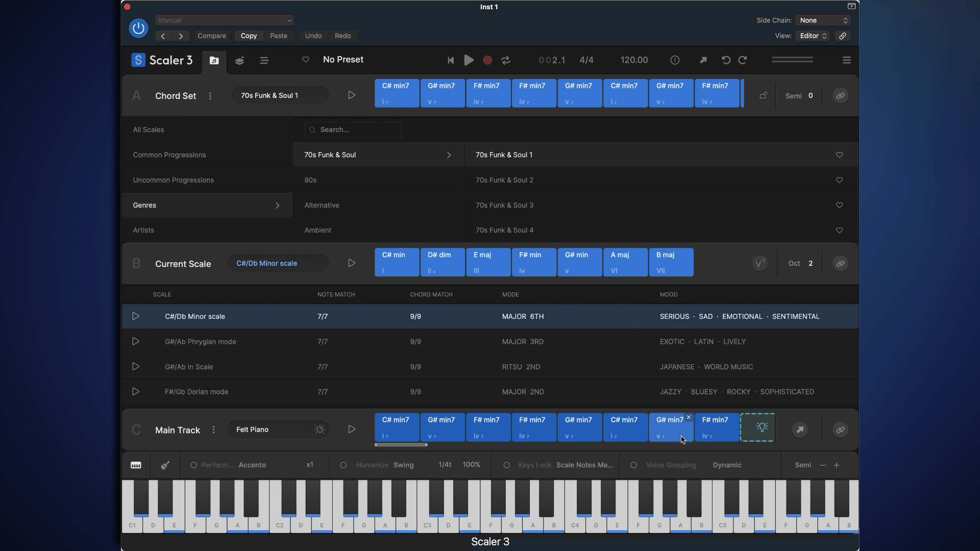Toggle the Current Scale link icon
Viewport: 980px width, 551px height.
pyautogui.click(x=840, y=263)
